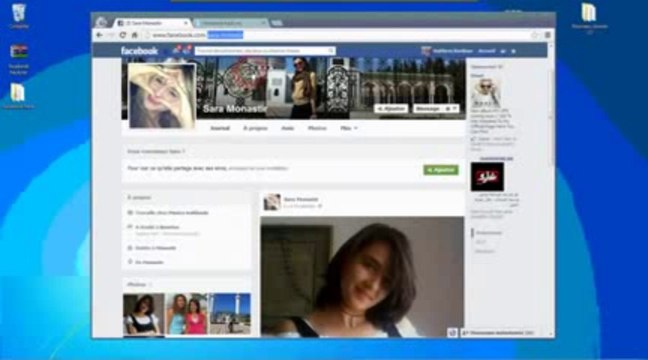648x360 pixels.
Task: Click the Accueil link in the top bar
Action: 487,51
